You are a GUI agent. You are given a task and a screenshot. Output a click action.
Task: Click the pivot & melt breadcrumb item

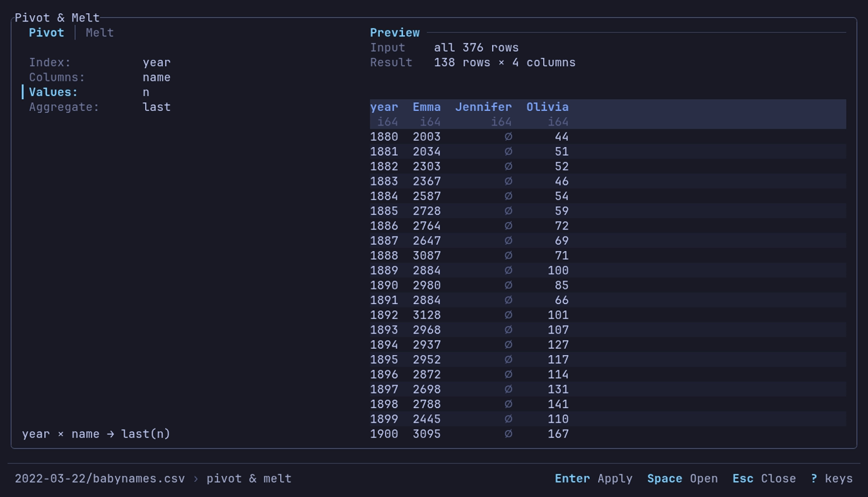tap(249, 479)
